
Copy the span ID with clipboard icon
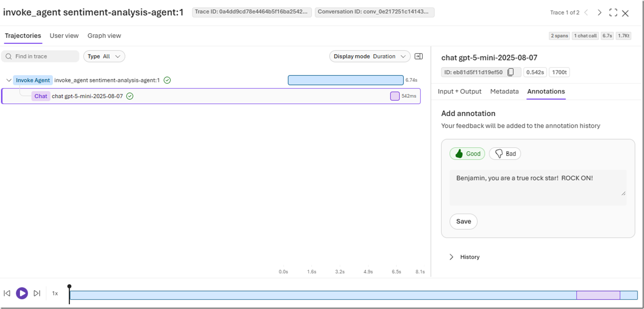[x=511, y=72]
